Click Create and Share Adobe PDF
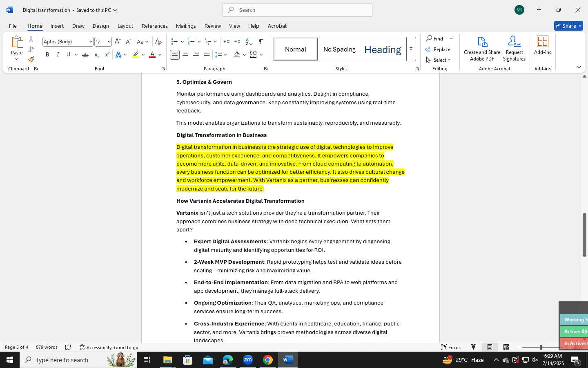This screenshot has width=588, height=368. [x=482, y=49]
